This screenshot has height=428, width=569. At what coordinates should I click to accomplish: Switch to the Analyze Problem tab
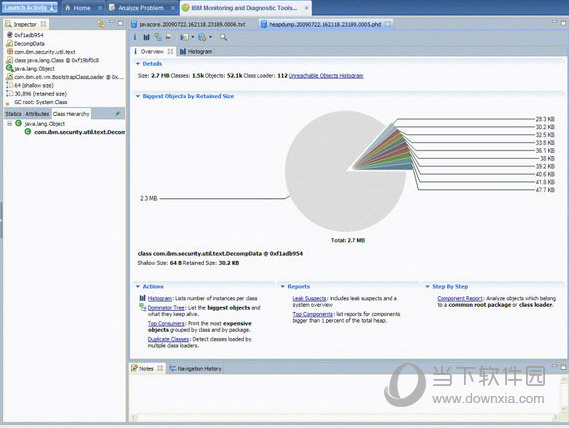click(141, 8)
